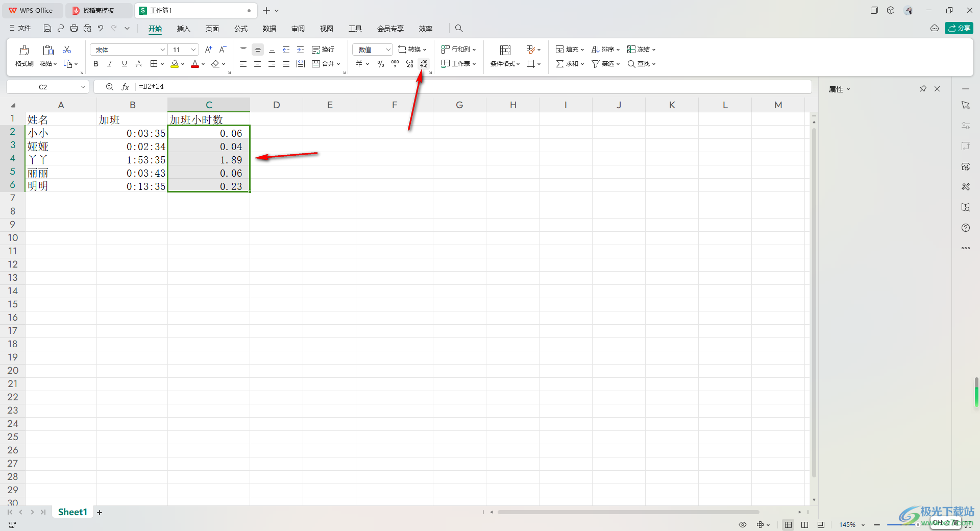This screenshot has width=980, height=531.
Task: Open font name dropdown (宋体)
Action: point(163,50)
